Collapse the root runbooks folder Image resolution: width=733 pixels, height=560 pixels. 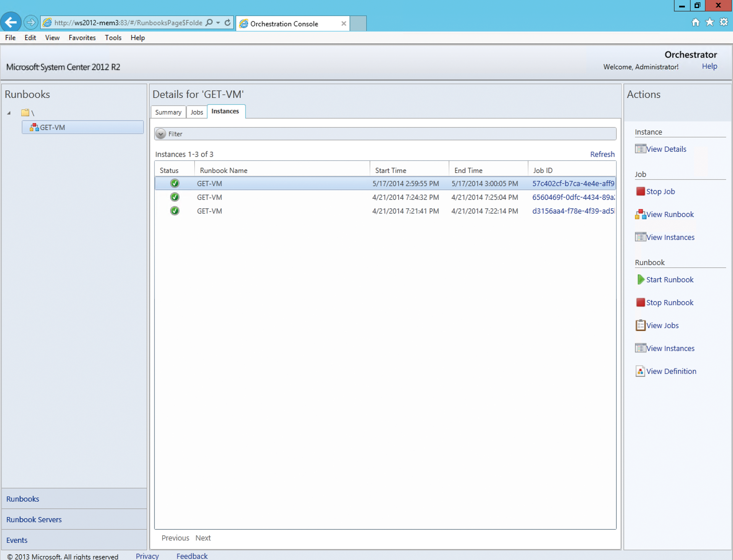(9, 113)
